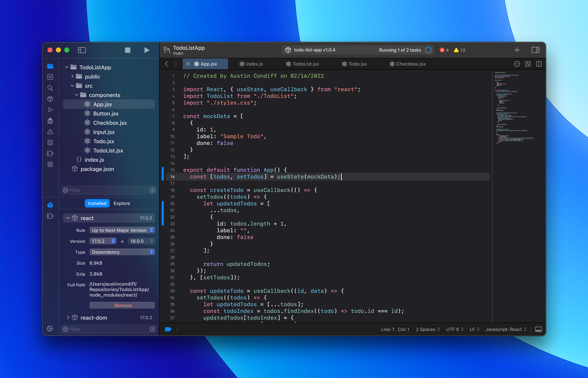Switch to the Explore packages tab
588x378 pixels.
(x=121, y=203)
